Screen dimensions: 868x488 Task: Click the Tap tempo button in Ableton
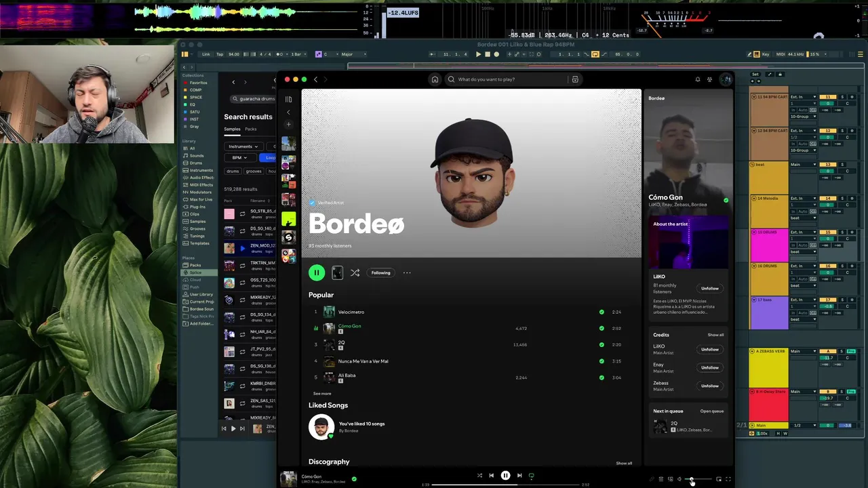pyautogui.click(x=220, y=54)
